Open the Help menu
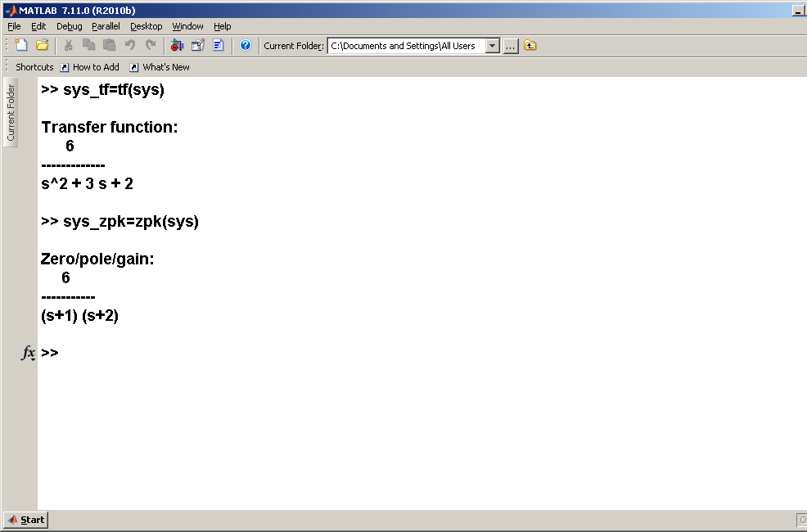 pyautogui.click(x=223, y=26)
